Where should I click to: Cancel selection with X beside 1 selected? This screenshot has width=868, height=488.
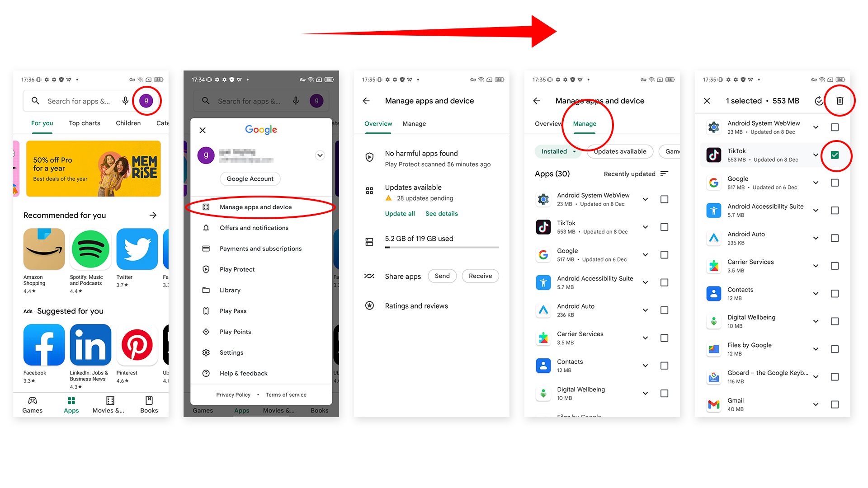tap(707, 101)
